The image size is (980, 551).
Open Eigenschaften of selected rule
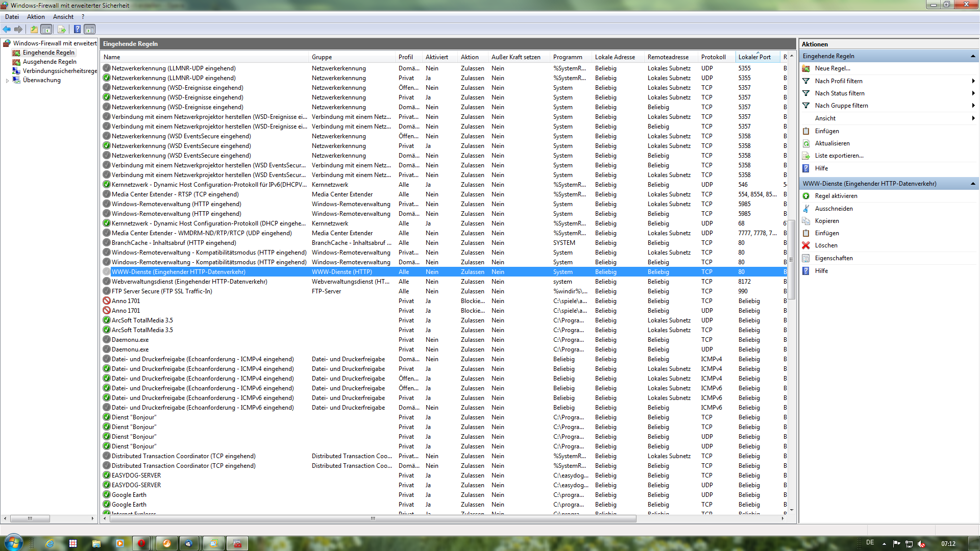pyautogui.click(x=834, y=258)
